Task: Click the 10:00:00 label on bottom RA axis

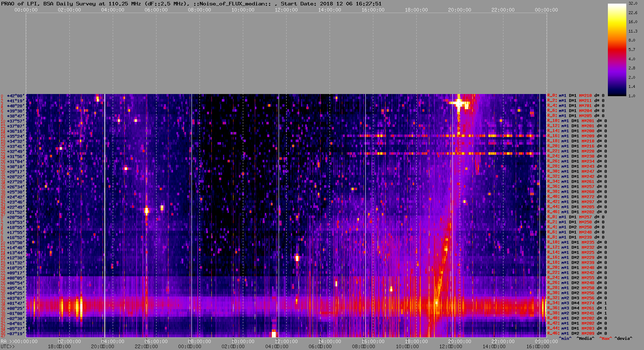Action: pyautogui.click(x=243, y=342)
